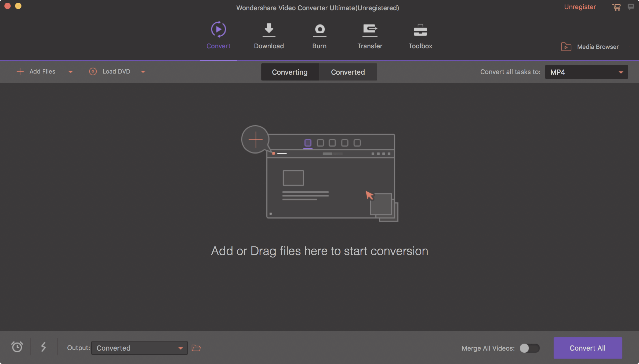The height and width of the screenshot is (364, 639).
Task: Open the feedback message icon
Action: click(x=631, y=7)
